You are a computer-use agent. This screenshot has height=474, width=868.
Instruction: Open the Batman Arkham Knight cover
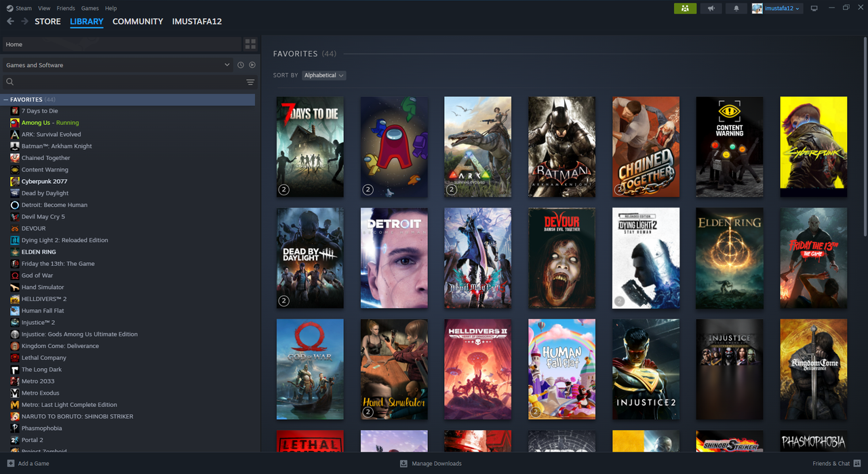[561, 146]
